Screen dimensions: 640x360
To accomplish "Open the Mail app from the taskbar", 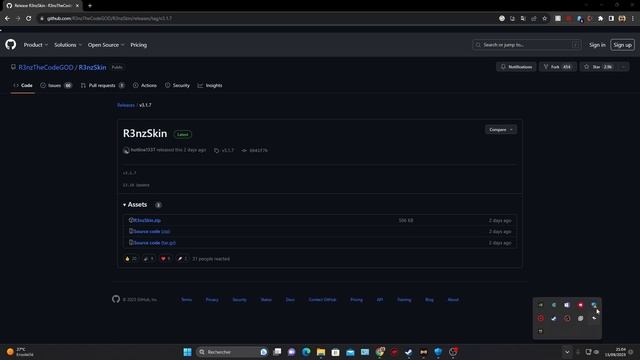I will tap(350, 352).
